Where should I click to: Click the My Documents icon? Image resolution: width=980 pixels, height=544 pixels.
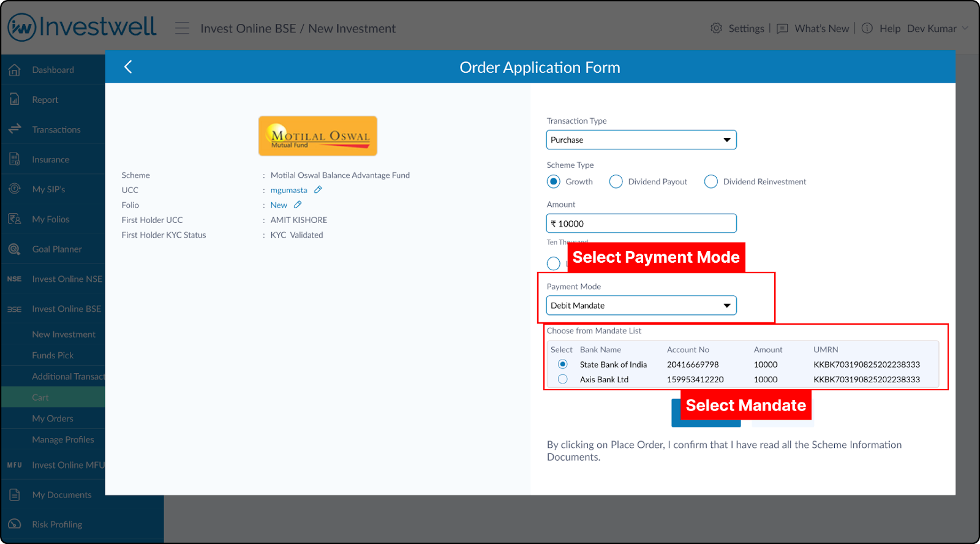(15, 494)
